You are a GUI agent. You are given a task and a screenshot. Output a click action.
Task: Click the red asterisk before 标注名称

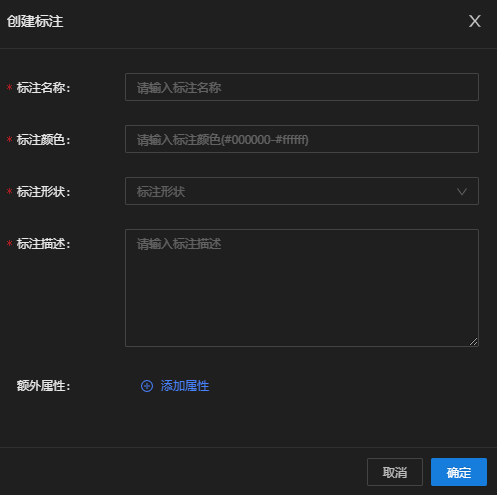(10, 87)
